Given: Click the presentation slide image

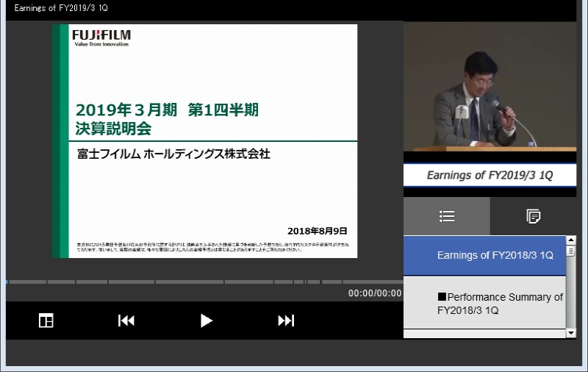Looking at the screenshot, I should tap(205, 141).
